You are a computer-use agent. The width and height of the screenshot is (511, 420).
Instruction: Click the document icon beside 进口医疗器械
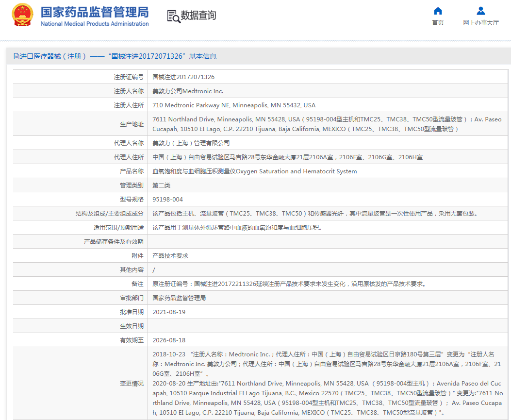click(x=16, y=56)
